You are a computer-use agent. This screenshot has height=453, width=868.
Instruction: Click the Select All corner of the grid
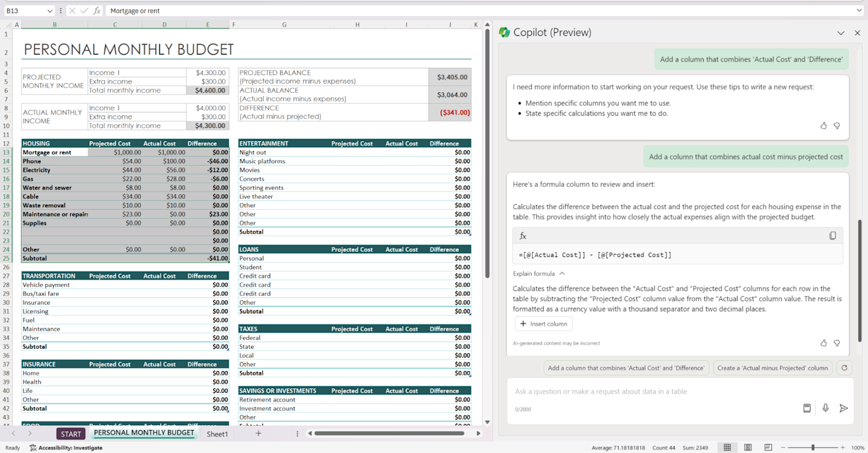click(8, 25)
